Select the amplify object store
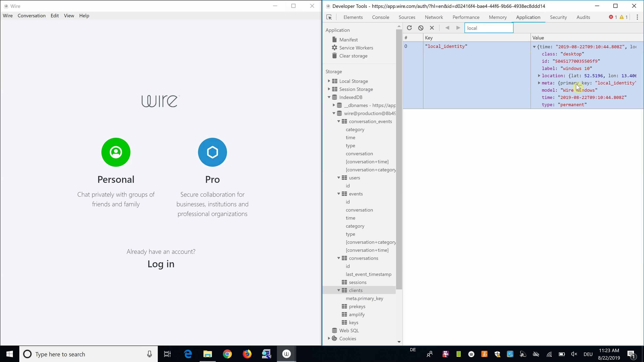This screenshot has width=644, height=362. tap(356, 314)
